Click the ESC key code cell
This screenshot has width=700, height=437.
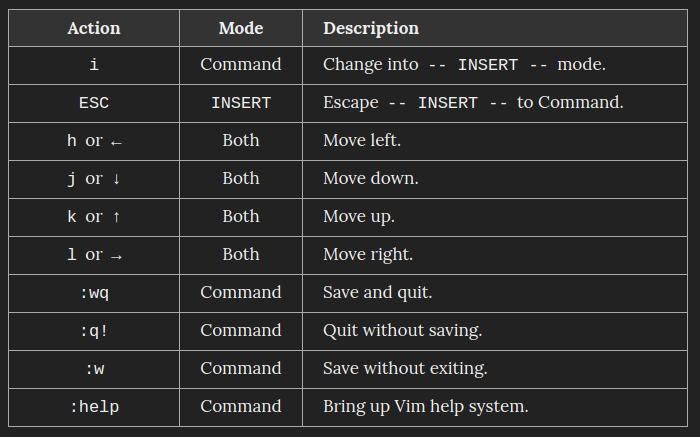click(94, 103)
